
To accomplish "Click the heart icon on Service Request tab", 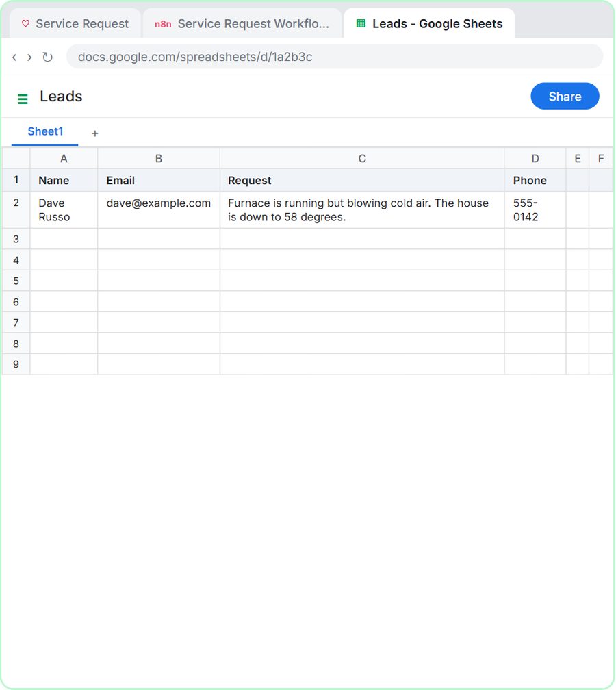I will point(25,23).
